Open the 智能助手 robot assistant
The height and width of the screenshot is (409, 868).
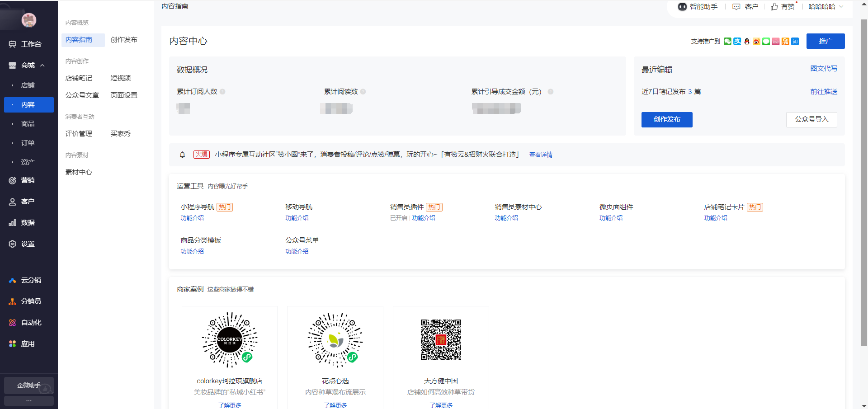(698, 7)
